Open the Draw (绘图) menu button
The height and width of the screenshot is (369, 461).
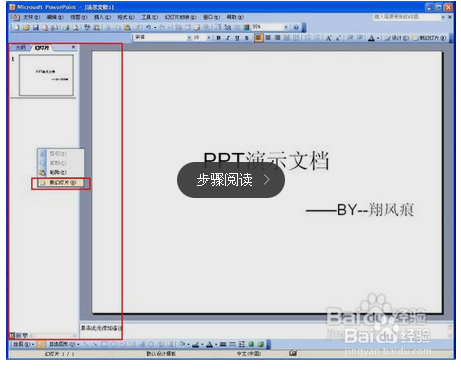tap(23, 344)
